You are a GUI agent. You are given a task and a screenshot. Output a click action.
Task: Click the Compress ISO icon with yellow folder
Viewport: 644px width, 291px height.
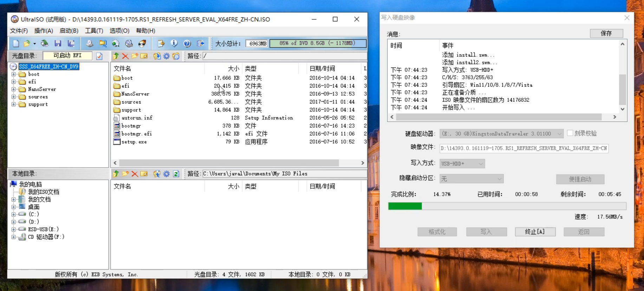pos(103,43)
